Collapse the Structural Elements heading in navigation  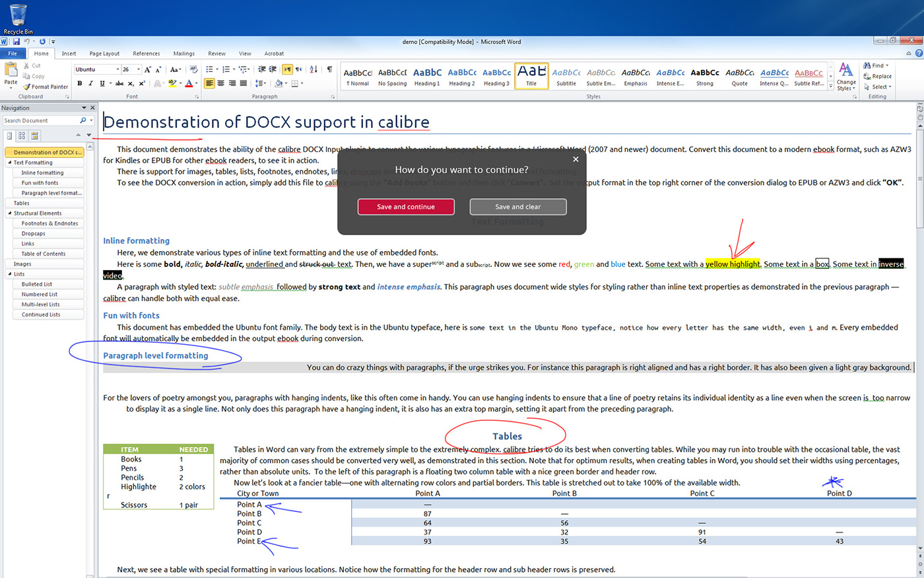(9, 213)
